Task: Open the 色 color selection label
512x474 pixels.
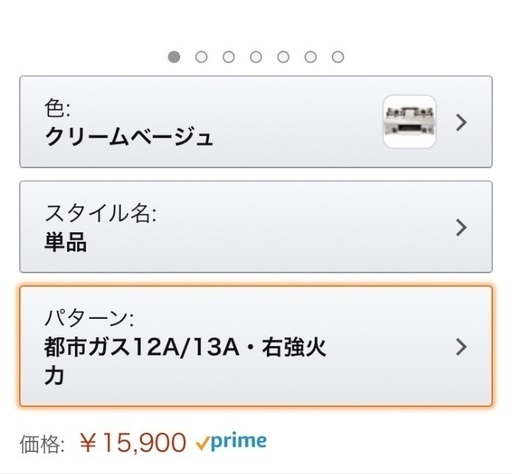Action: tap(57, 108)
